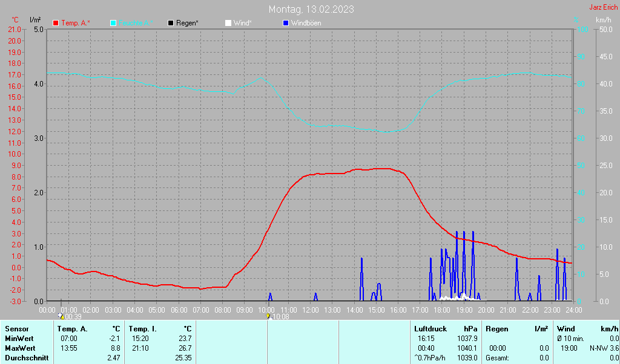Click the pressure value '1040.1'
Screen dimensions: 620x364
467,349
